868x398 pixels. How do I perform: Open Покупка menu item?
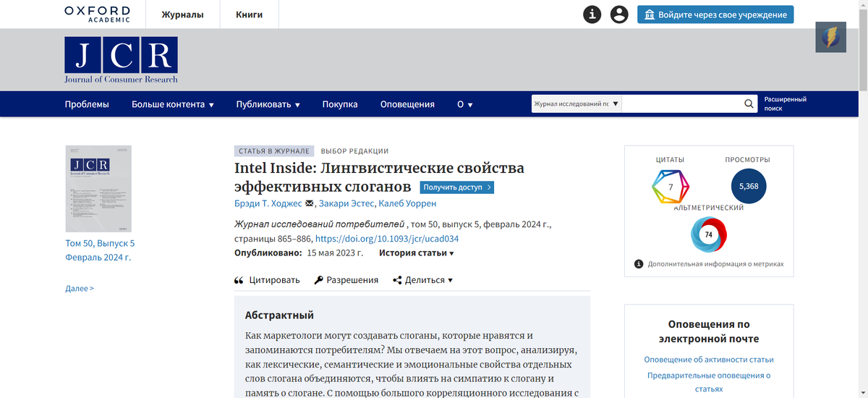(x=340, y=104)
